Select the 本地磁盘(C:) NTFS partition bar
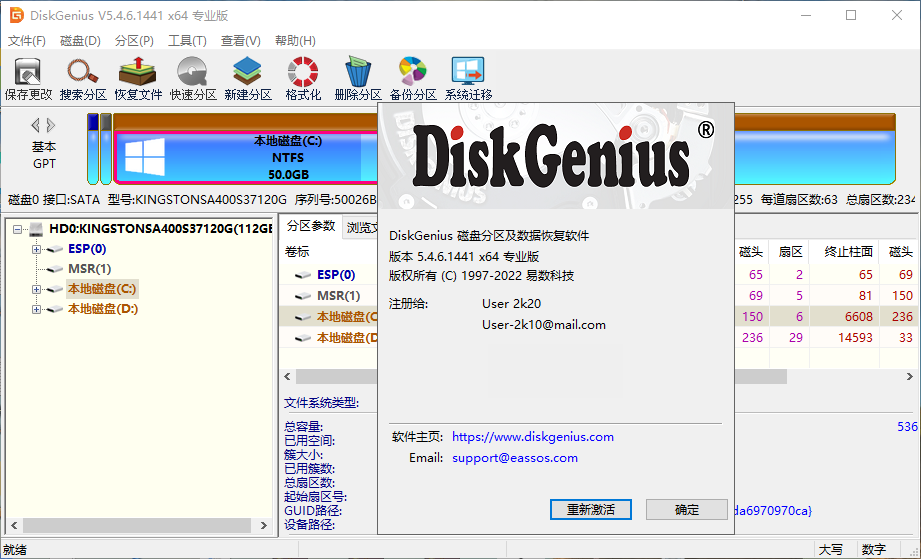The image size is (921, 559). coord(240,158)
